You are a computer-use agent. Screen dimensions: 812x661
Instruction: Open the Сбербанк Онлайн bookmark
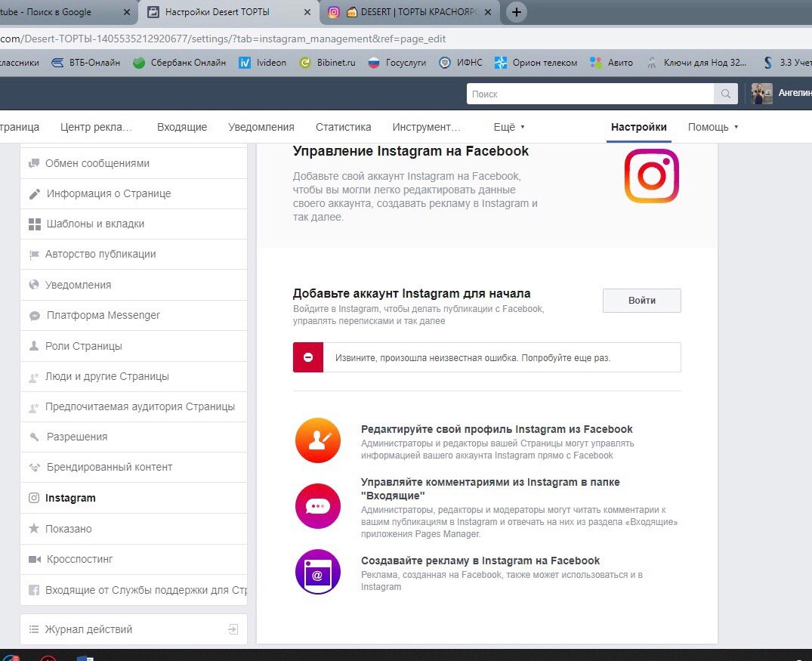[x=179, y=63]
